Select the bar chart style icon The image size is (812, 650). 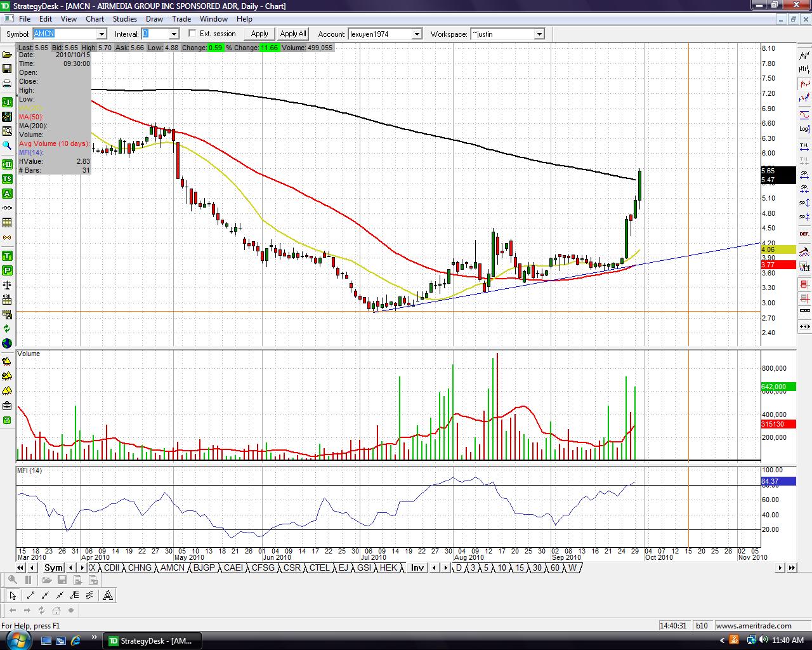click(x=804, y=69)
